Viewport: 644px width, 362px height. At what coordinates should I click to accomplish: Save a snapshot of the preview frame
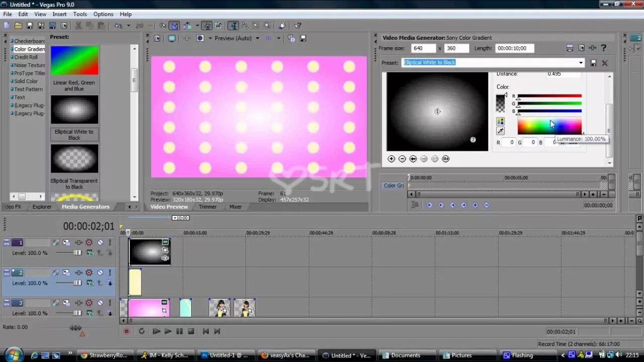(x=302, y=38)
